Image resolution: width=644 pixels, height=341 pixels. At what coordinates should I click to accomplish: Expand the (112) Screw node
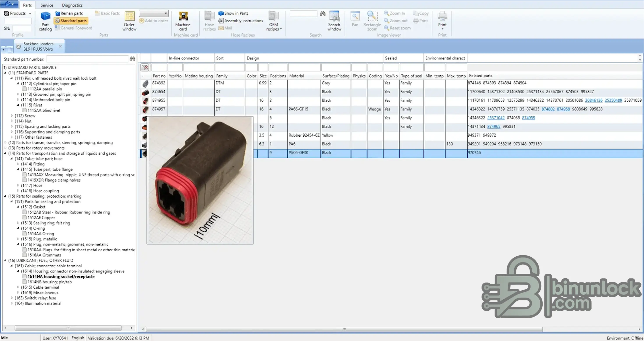click(12, 116)
